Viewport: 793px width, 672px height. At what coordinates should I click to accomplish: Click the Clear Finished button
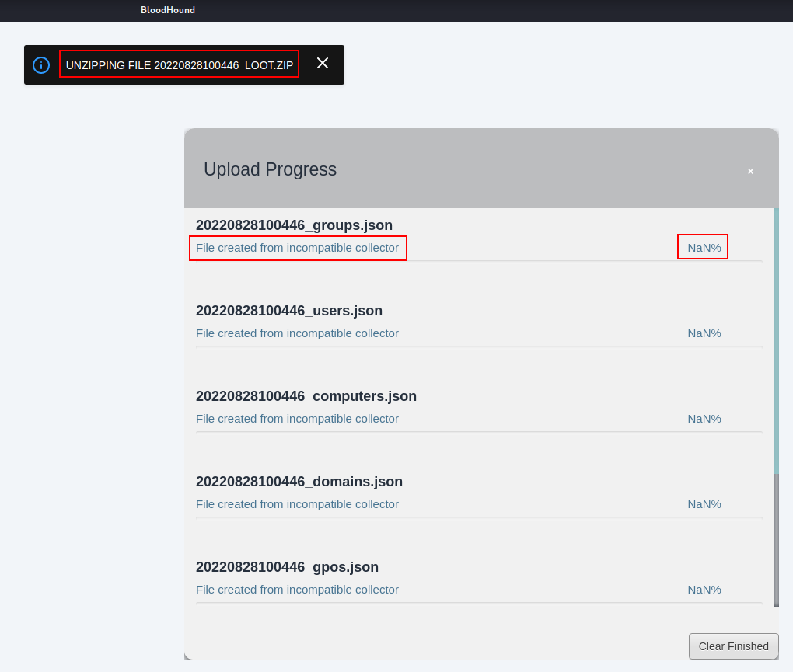tap(733, 646)
